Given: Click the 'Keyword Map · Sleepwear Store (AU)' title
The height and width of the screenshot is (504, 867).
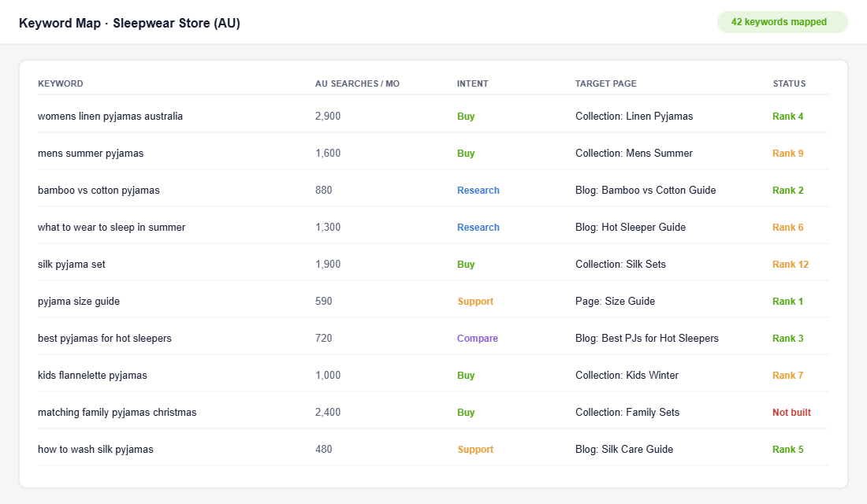Looking at the screenshot, I should tap(129, 23).
